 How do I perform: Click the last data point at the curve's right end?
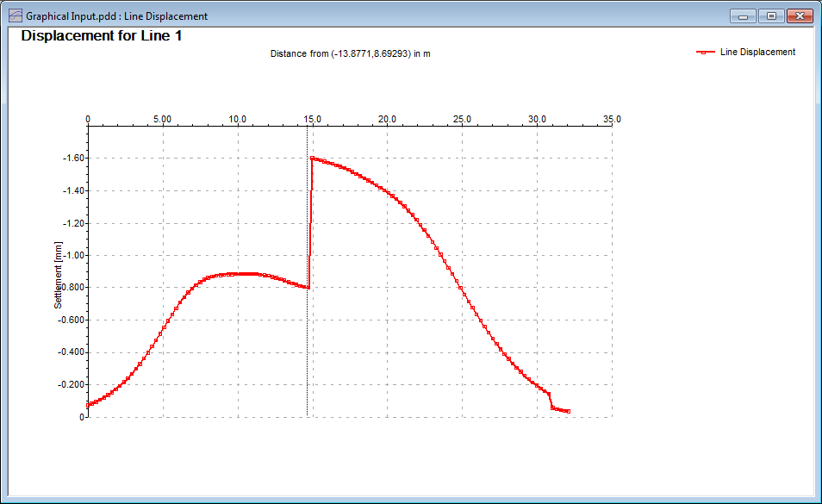tap(569, 411)
